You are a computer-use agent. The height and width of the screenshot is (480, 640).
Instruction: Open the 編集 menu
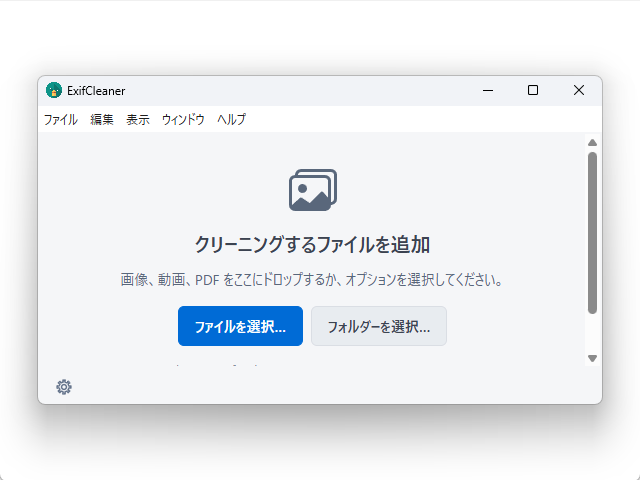click(102, 120)
